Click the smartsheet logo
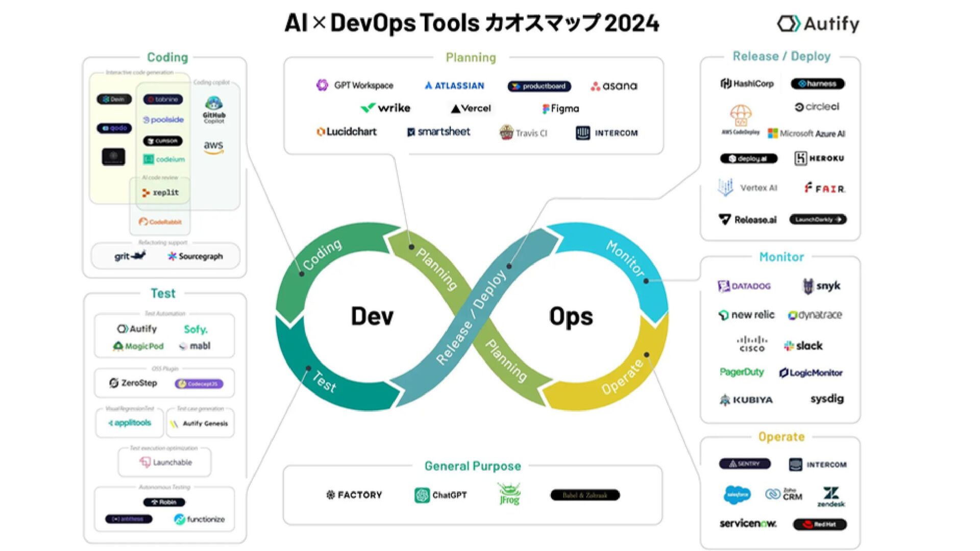This screenshot has height=551, width=980. 438,132
